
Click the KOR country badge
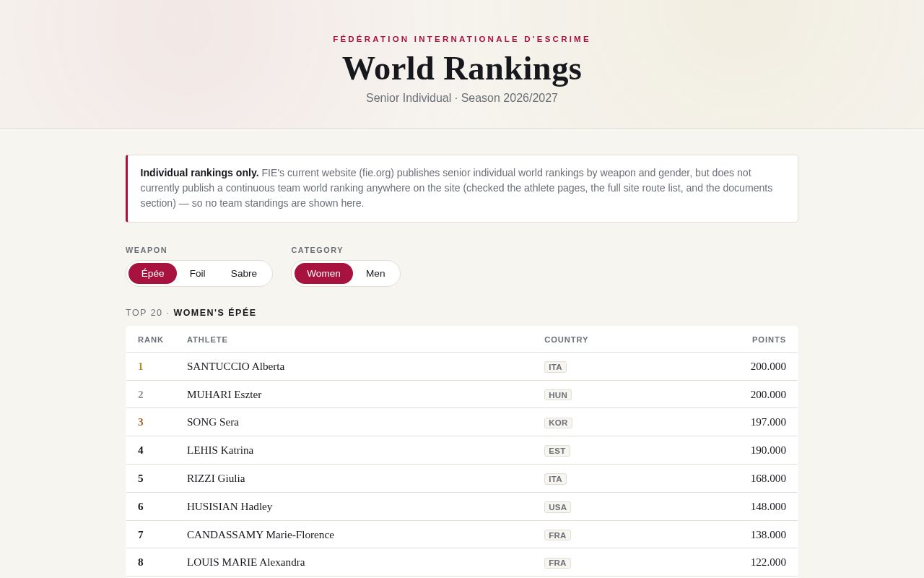click(558, 423)
